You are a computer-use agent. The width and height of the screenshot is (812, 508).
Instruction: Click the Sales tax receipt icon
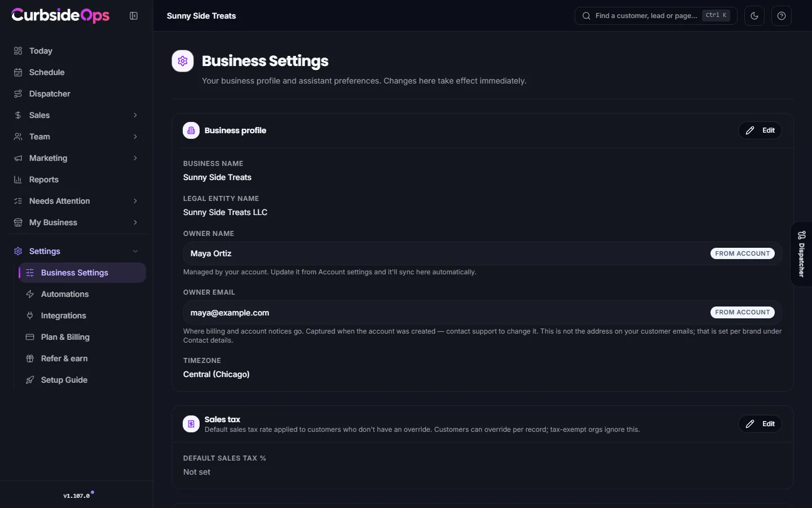click(191, 424)
